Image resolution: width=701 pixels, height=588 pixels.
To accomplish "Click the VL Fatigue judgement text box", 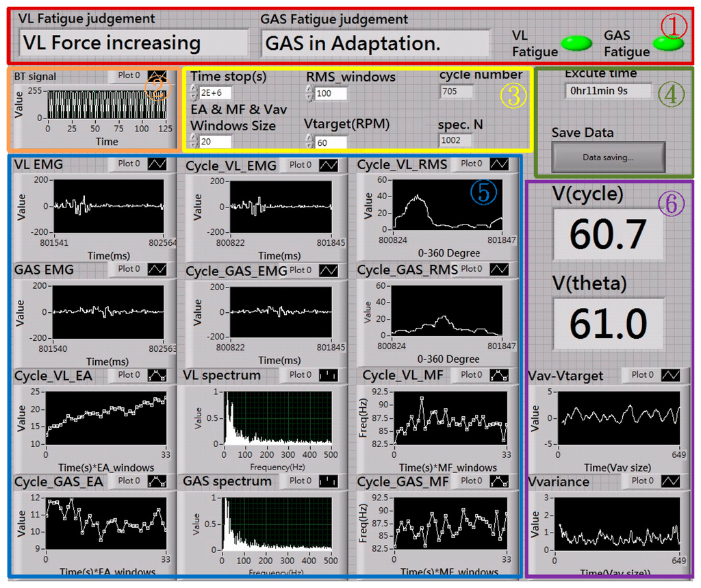I will [x=133, y=43].
